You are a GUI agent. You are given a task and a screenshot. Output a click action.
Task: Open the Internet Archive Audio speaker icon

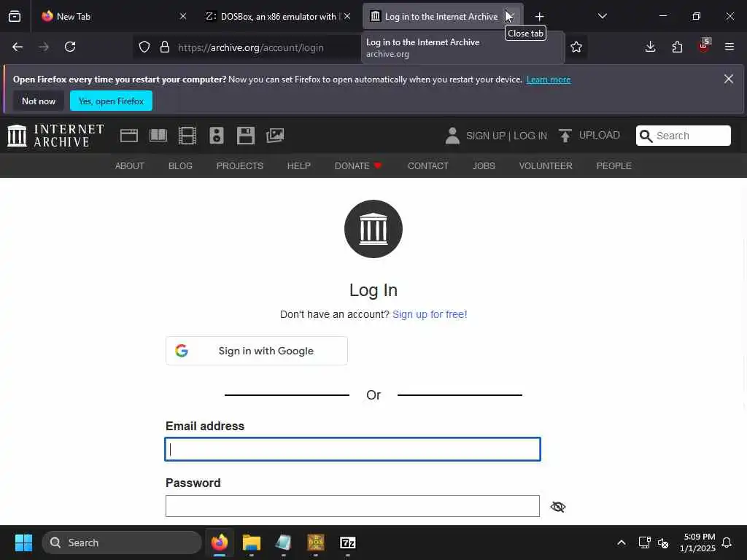(216, 136)
